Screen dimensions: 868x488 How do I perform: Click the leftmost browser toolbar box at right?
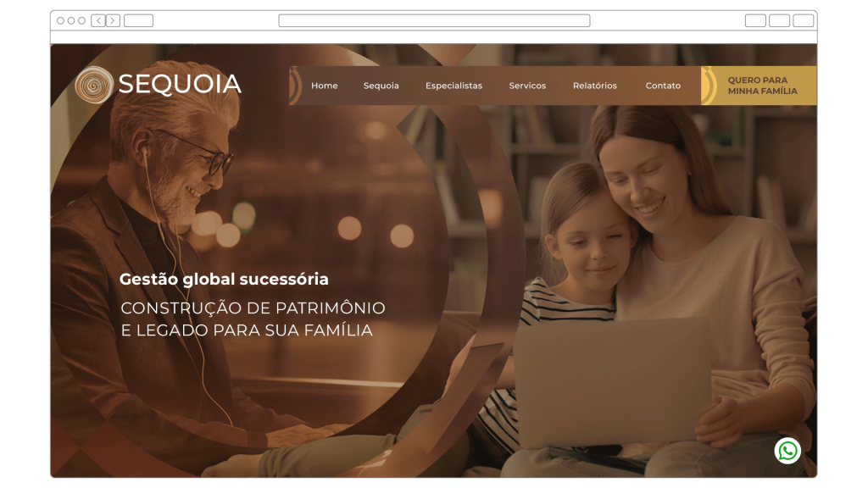755,21
